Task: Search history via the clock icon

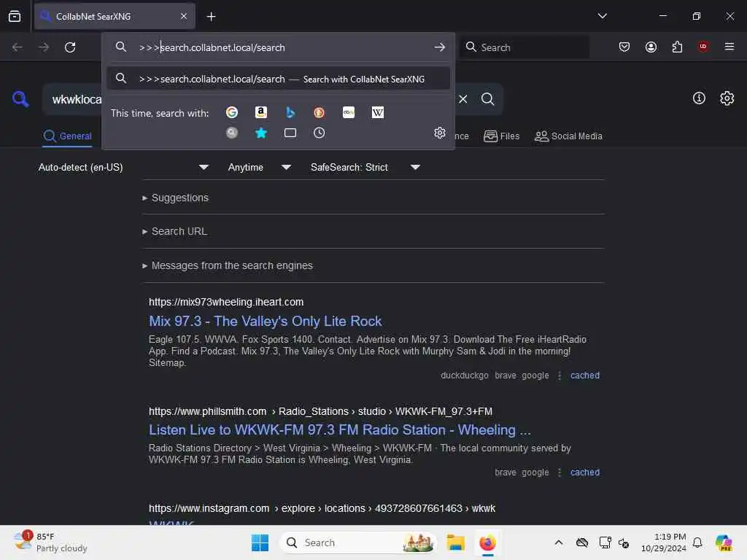Action: (320, 133)
